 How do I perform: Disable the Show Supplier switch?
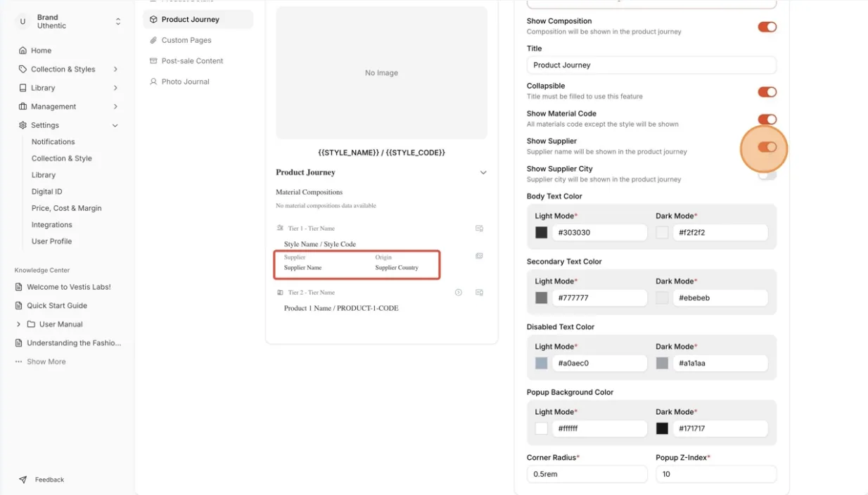[x=767, y=147]
